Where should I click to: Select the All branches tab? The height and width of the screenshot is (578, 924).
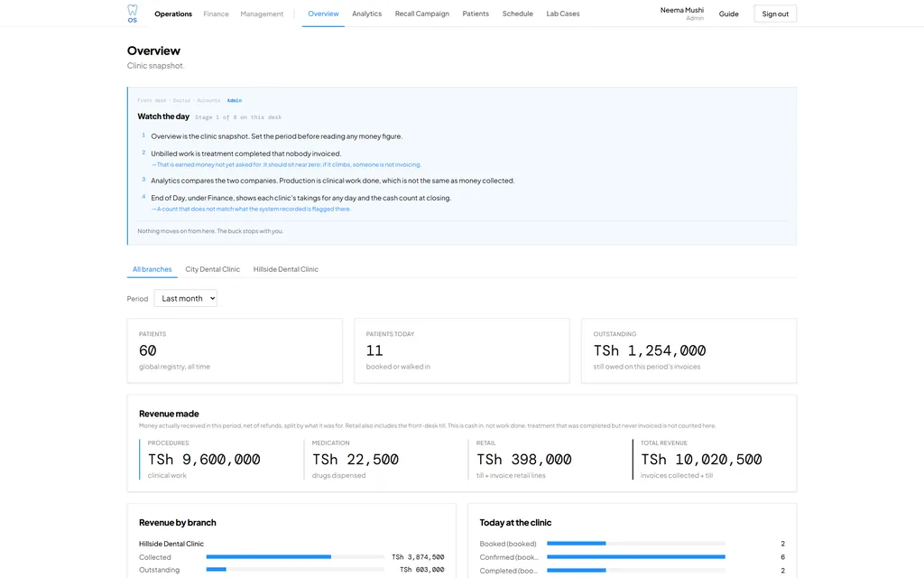152,269
